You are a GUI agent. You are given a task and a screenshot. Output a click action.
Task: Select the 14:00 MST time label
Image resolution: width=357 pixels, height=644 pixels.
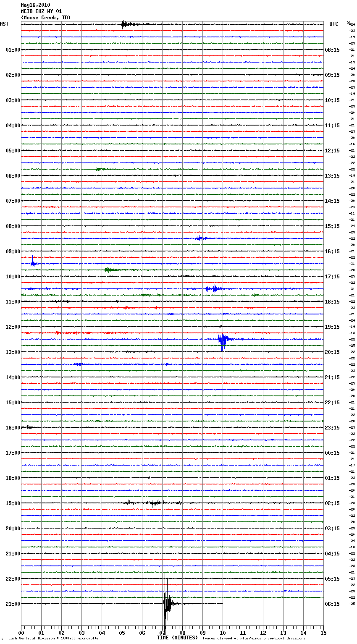13,377
